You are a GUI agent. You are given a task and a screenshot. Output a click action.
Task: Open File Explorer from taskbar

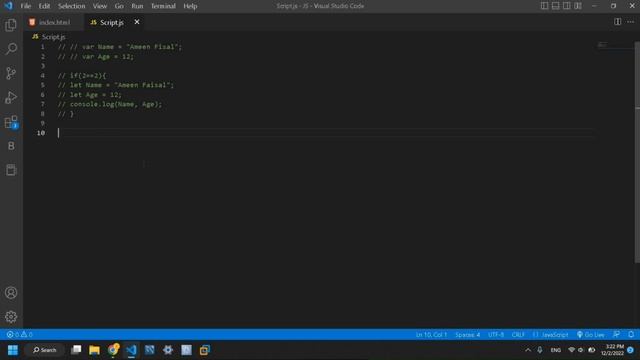[94, 350]
